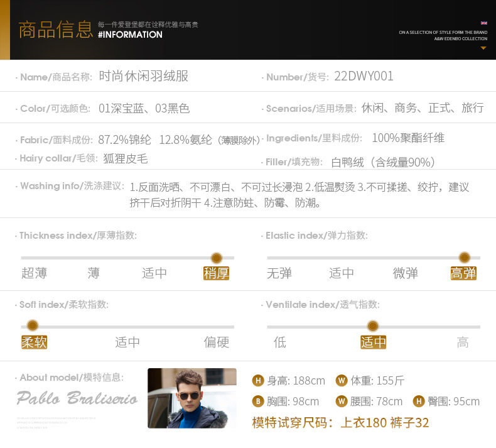Viewport: 496px width, 448px height.
Task: Select the 微弹 elastic option
Action: pyautogui.click(x=405, y=273)
